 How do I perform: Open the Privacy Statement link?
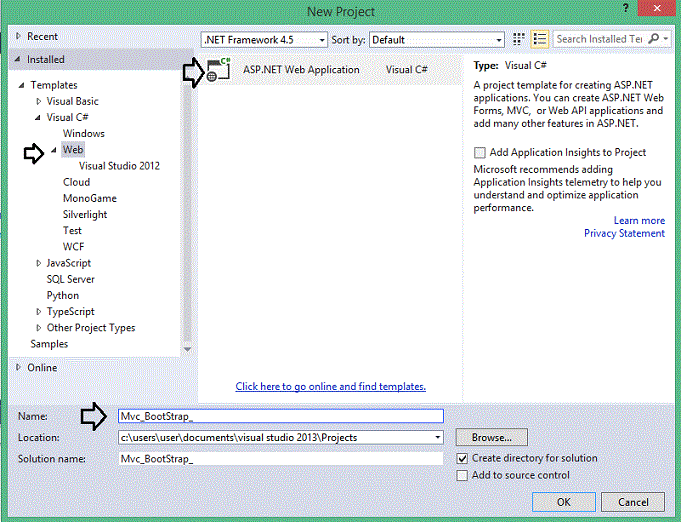(624, 234)
